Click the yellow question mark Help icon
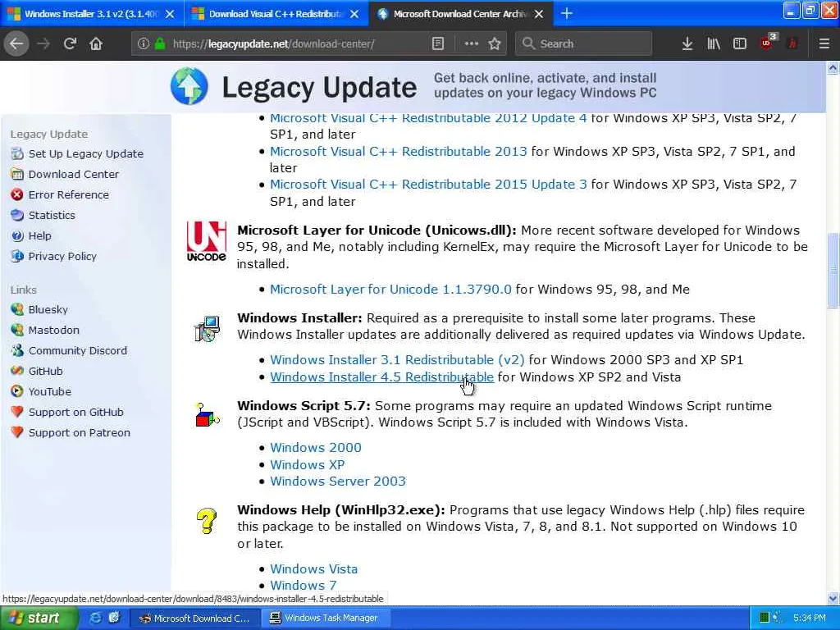Image resolution: width=840 pixels, height=630 pixels. tap(206, 520)
